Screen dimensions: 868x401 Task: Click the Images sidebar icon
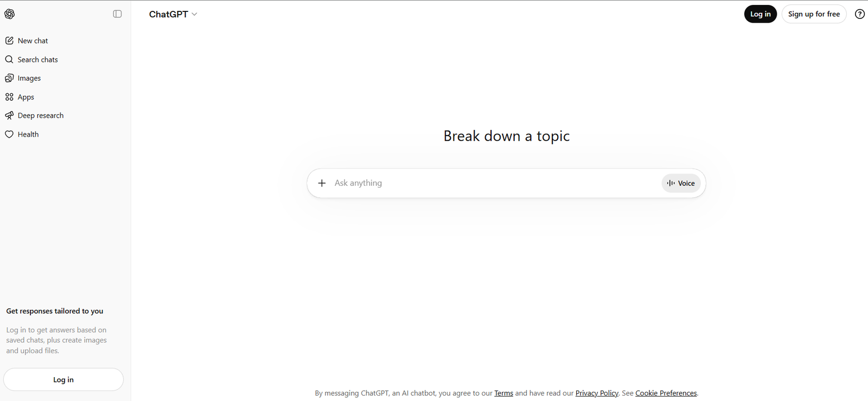(9, 78)
